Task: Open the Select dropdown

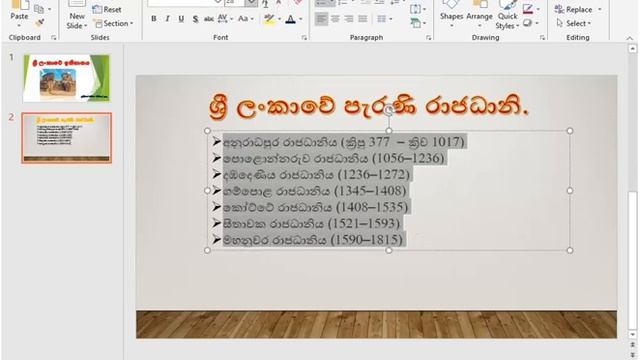Action: (574, 24)
